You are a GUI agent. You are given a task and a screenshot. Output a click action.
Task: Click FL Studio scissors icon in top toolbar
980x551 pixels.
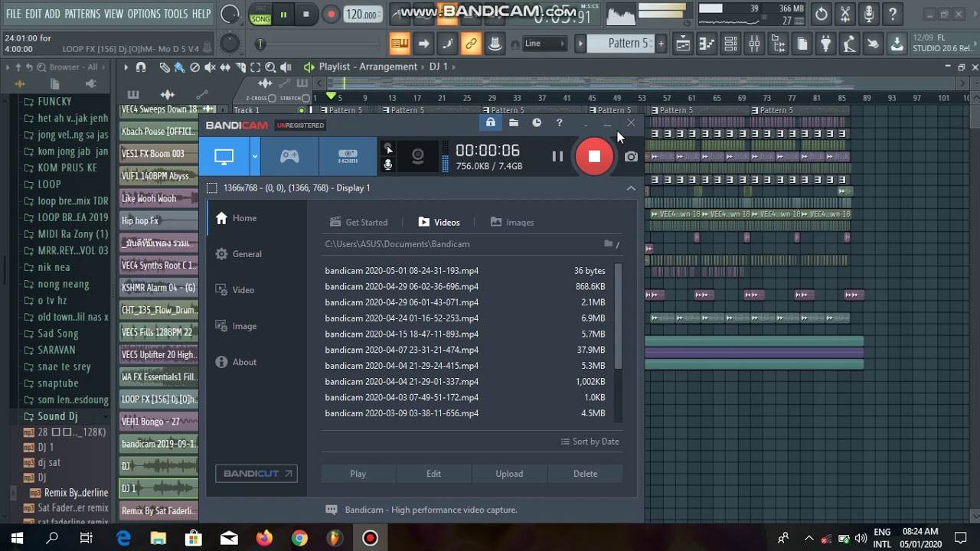pyautogui.click(x=845, y=15)
